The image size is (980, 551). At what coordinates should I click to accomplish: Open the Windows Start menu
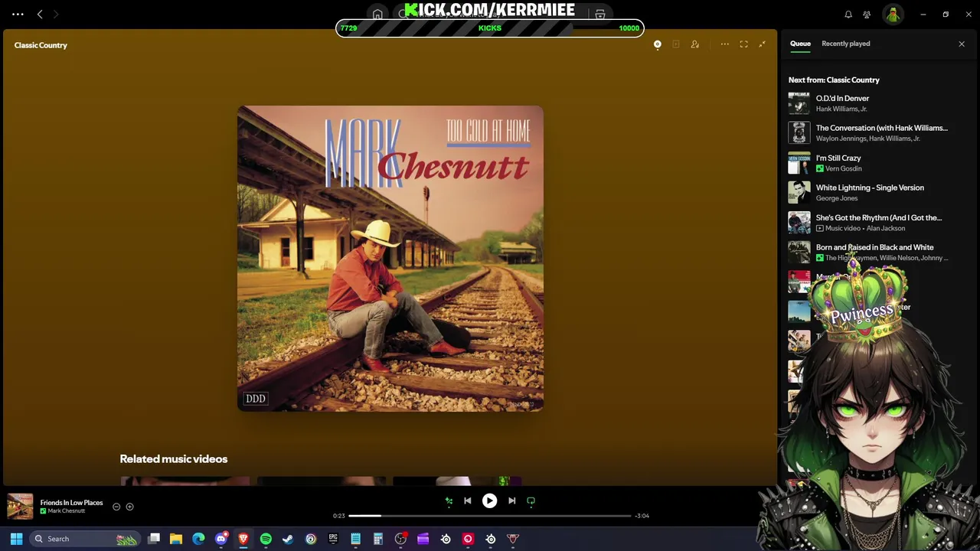[x=16, y=539]
